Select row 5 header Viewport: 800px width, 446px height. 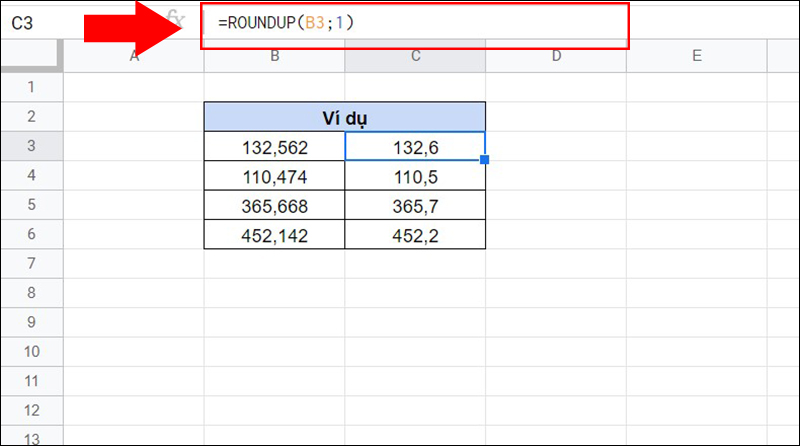tap(32, 205)
